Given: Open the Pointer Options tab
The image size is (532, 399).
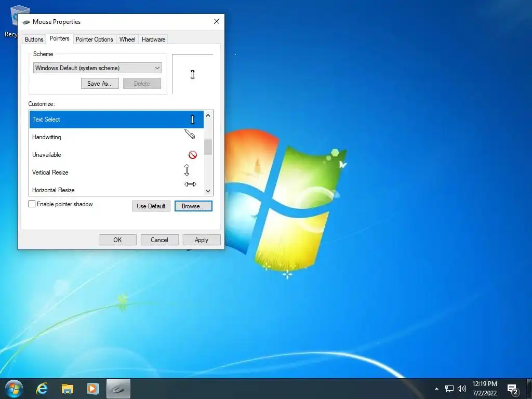Looking at the screenshot, I should pyautogui.click(x=95, y=39).
